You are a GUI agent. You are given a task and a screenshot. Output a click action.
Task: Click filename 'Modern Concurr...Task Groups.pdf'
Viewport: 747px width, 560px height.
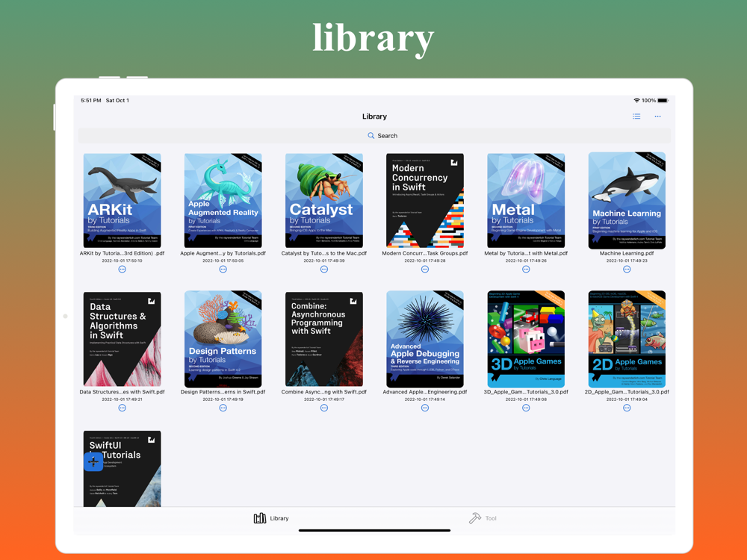coord(425,253)
